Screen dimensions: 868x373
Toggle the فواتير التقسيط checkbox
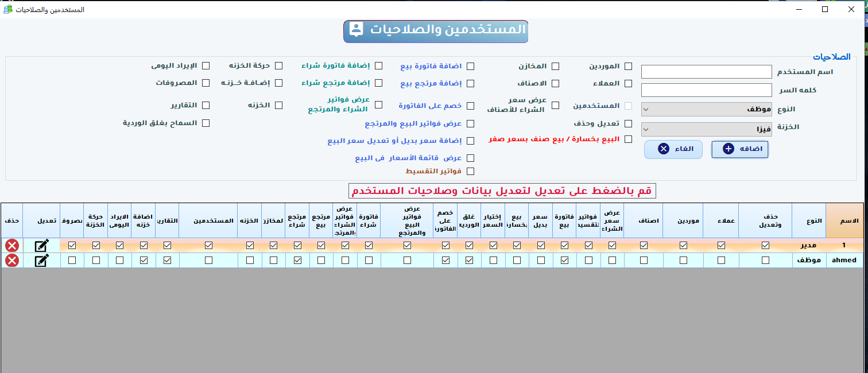click(x=471, y=170)
